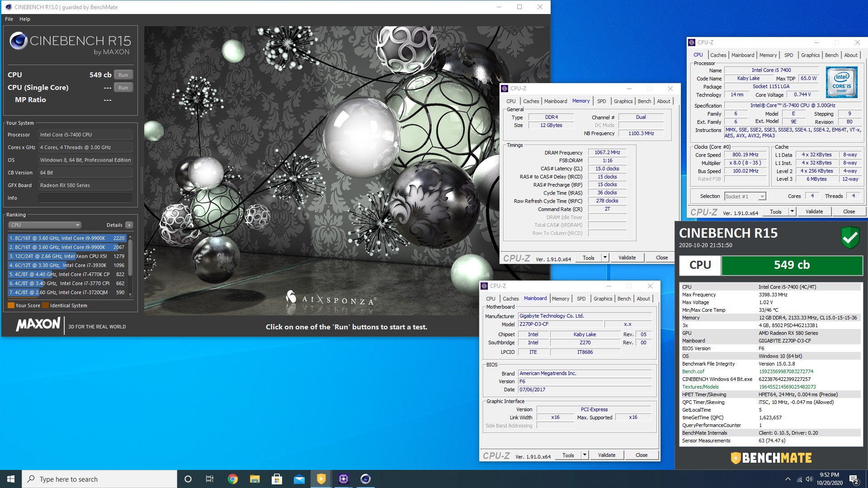Click the green 549 cb score bar
Image resolution: width=868 pixels, height=488 pixels.
tap(792, 265)
